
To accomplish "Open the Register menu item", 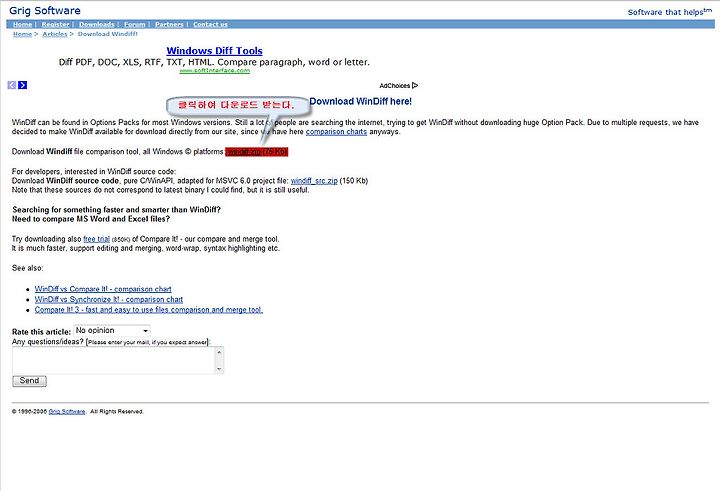I will tap(56, 24).
